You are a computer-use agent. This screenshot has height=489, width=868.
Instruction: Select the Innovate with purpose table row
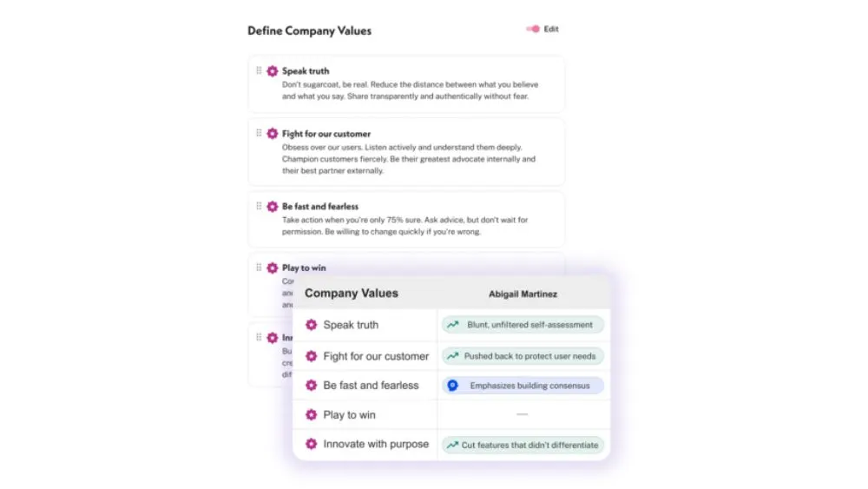click(451, 444)
